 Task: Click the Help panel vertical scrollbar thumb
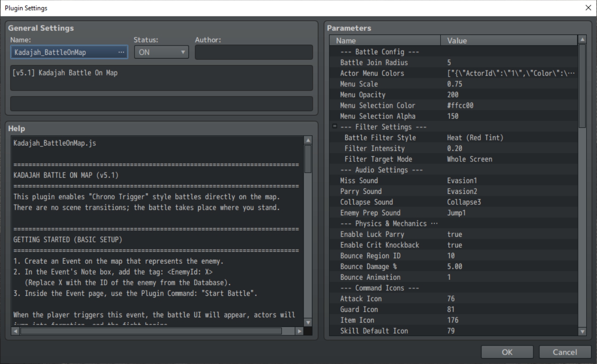[x=308, y=159]
